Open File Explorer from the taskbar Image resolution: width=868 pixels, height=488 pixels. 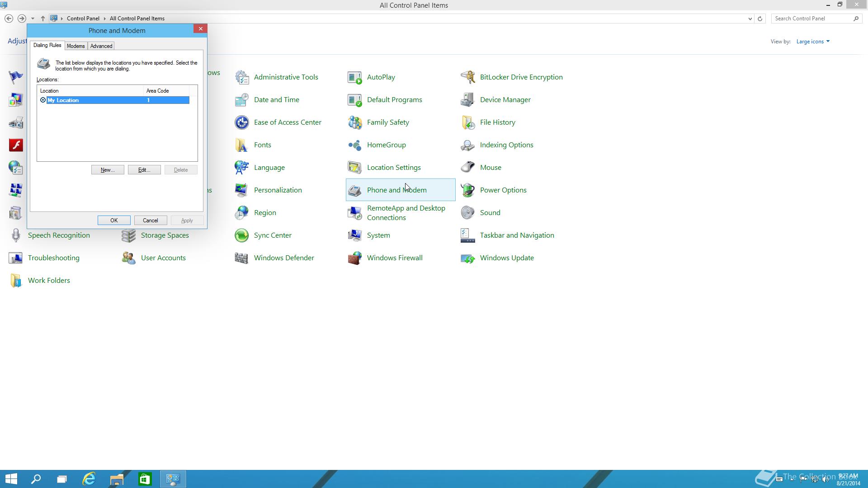tap(117, 479)
